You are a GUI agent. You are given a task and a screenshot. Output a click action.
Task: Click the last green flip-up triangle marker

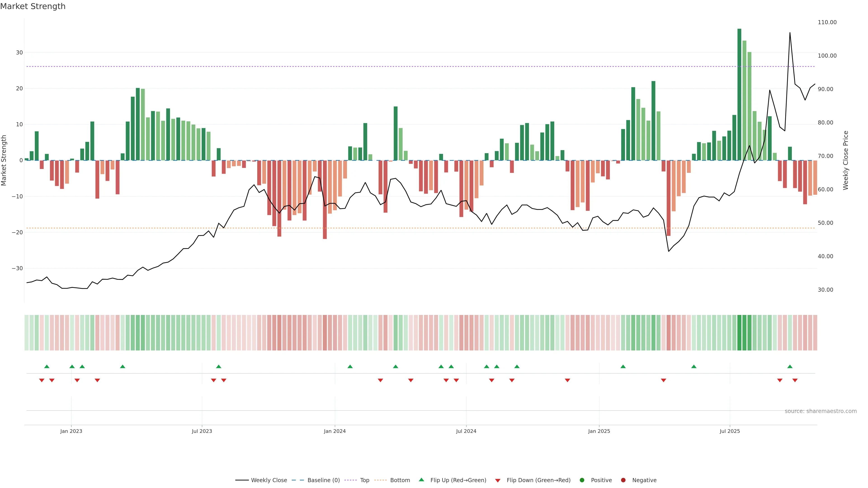tap(790, 366)
